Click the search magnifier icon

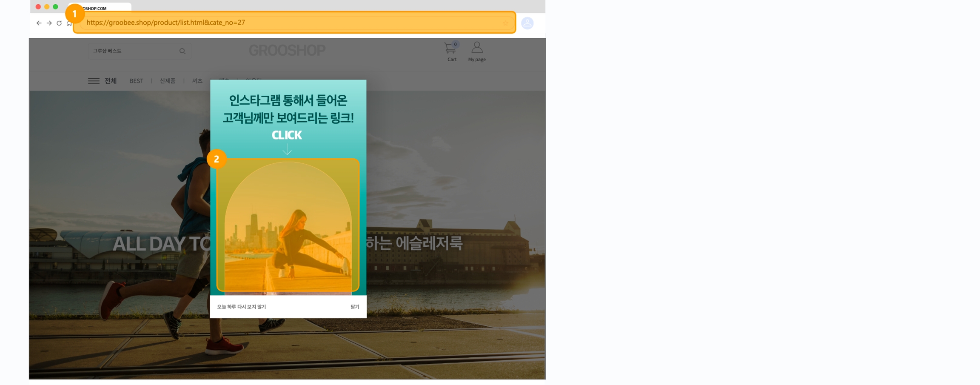point(182,51)
